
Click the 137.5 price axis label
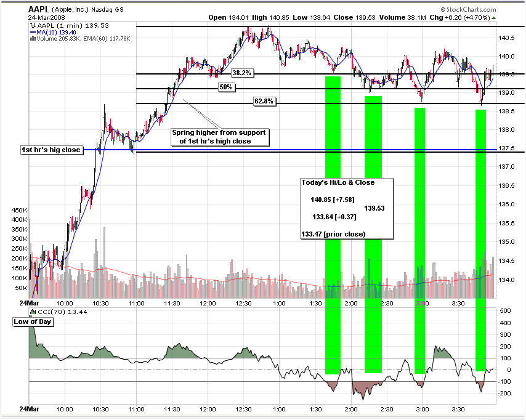coord(506,148)
